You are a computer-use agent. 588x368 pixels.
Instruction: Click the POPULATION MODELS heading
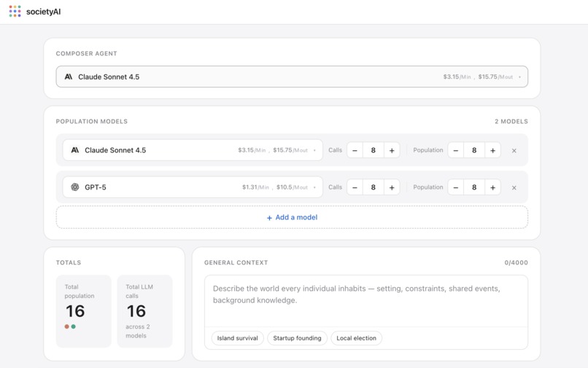coord(92,122)
